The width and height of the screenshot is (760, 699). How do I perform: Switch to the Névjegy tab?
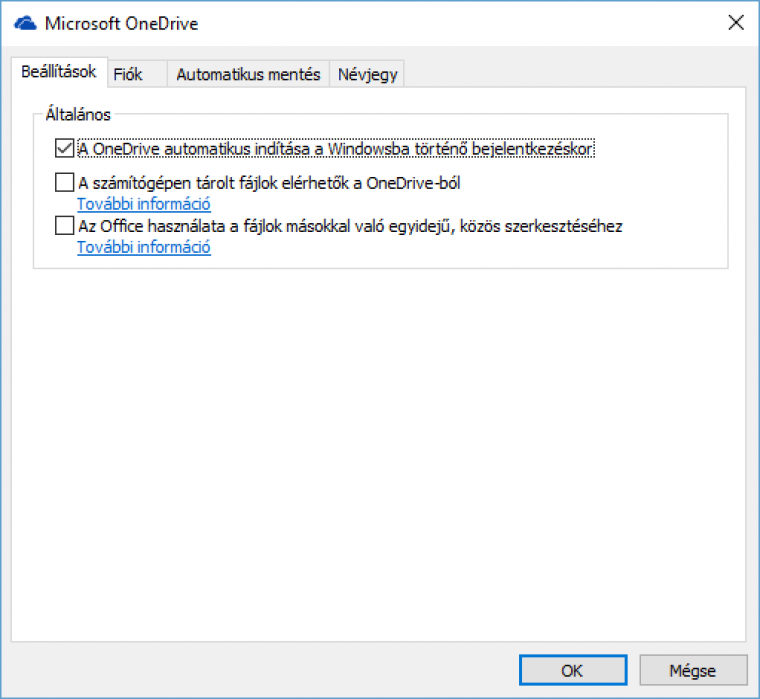367,74
